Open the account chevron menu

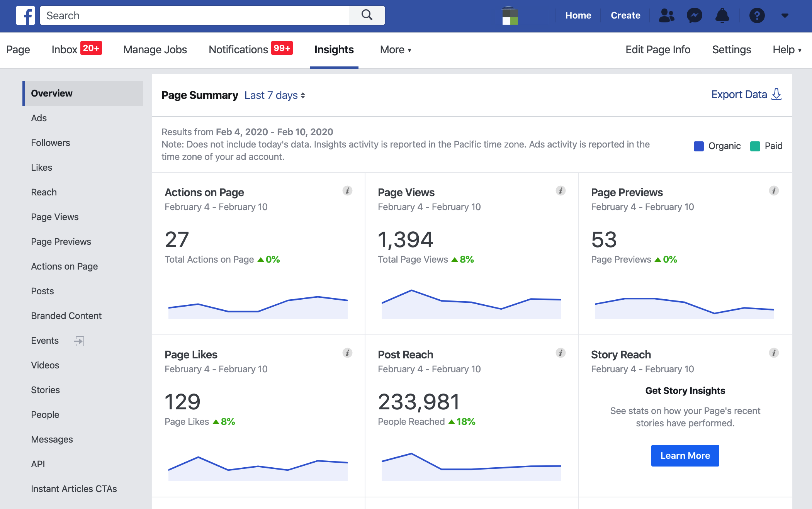click(x=785, y=15)
